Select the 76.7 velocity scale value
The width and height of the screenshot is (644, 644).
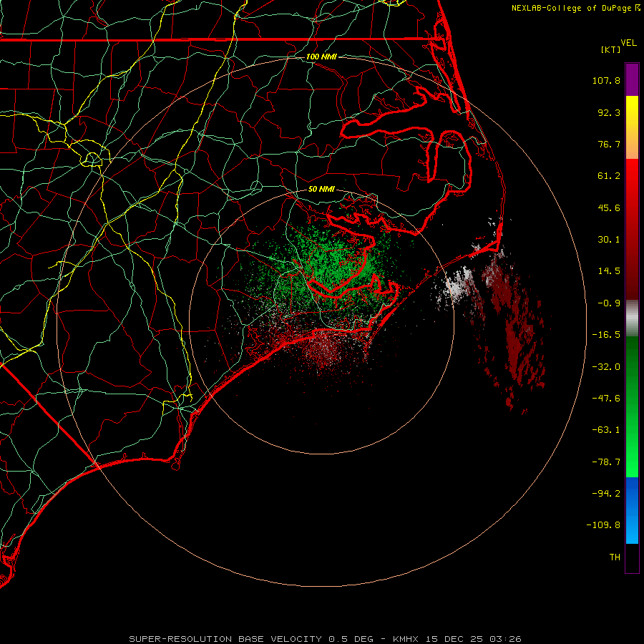[609, 144]
